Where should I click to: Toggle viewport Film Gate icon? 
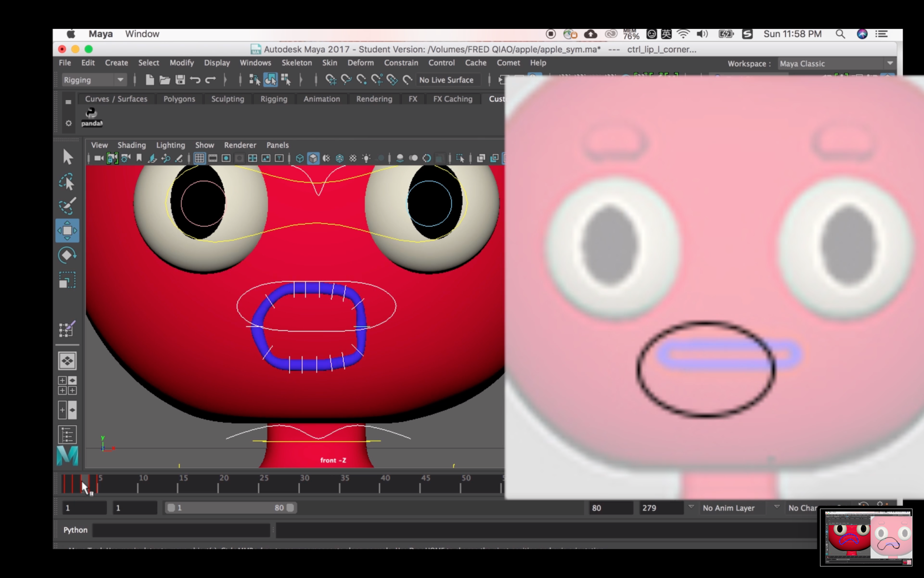pyautogui.click(x=213, y=158)
